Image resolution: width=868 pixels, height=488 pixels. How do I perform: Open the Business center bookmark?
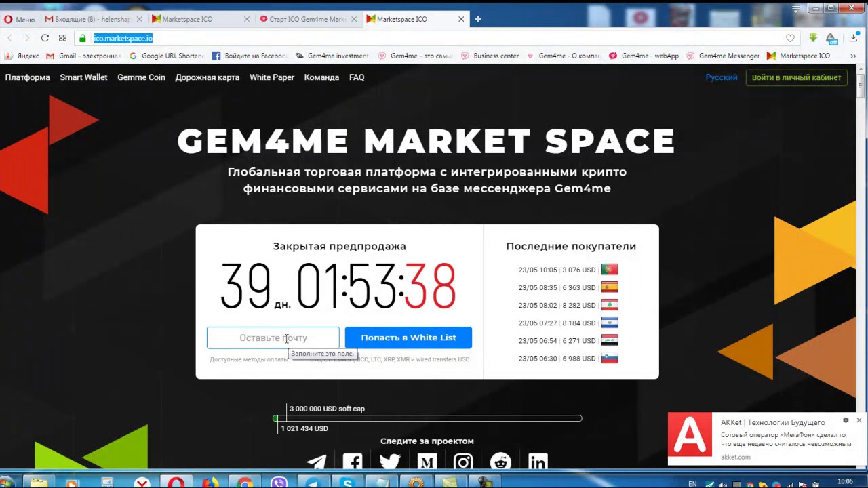(490, 56)
